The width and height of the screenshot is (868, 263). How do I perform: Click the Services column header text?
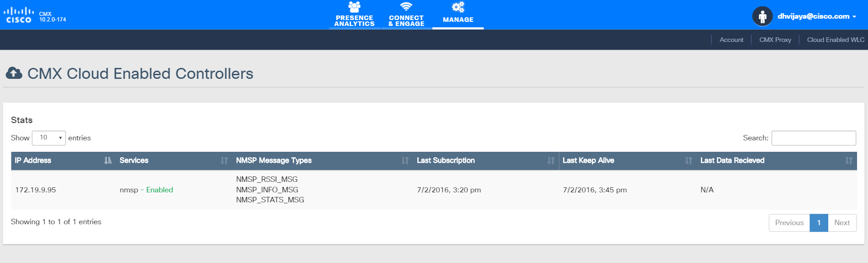(x=134, y=160)
